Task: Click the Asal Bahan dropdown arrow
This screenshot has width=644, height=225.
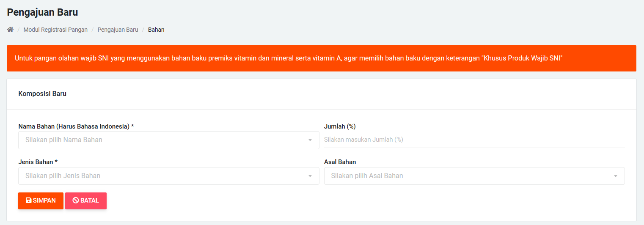Action: tap(616, 176)
